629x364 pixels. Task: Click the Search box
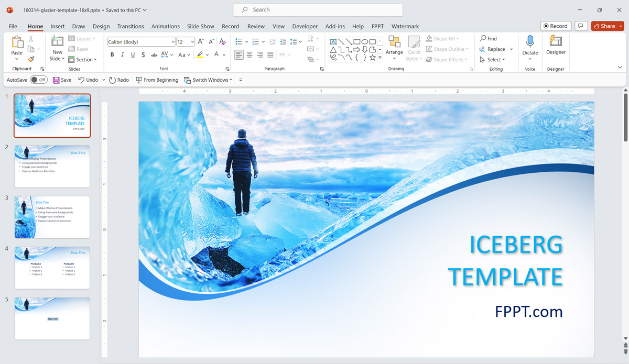pos(318,10)
